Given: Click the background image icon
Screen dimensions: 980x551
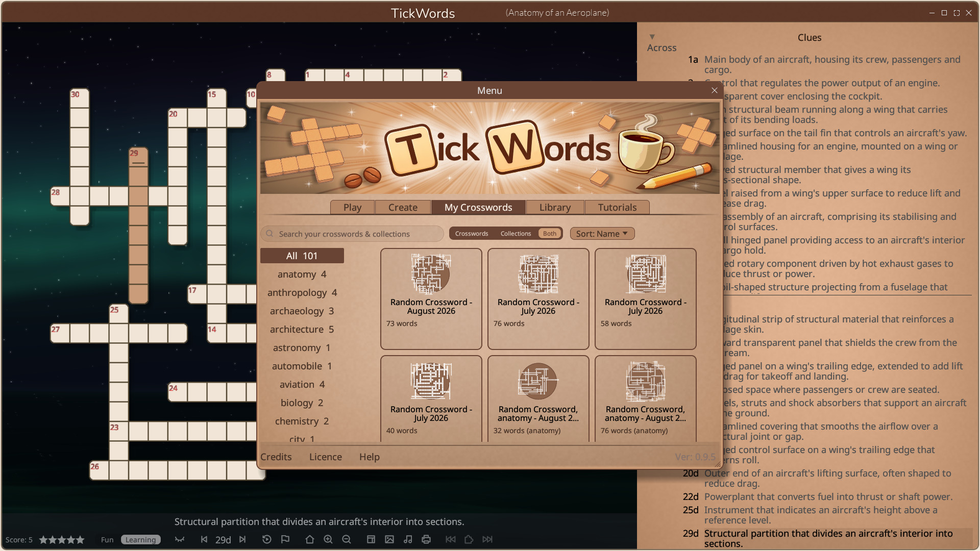Looking at the screenshot, I should click(389, 539).
